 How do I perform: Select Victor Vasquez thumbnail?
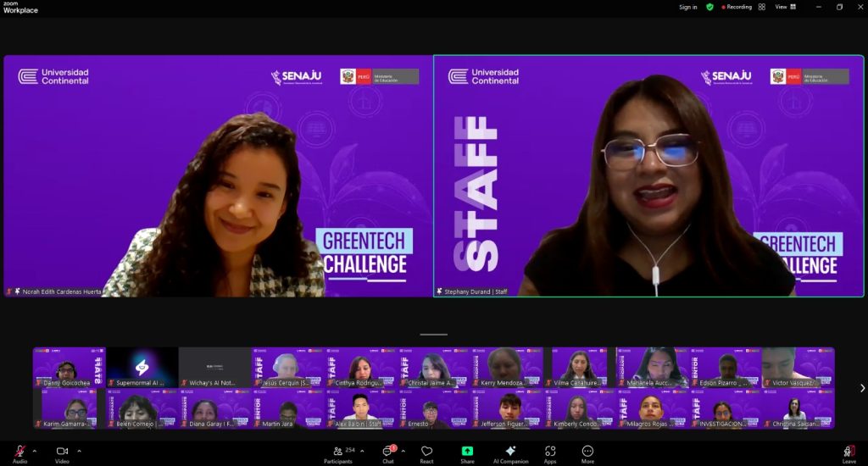click(798, 367)
